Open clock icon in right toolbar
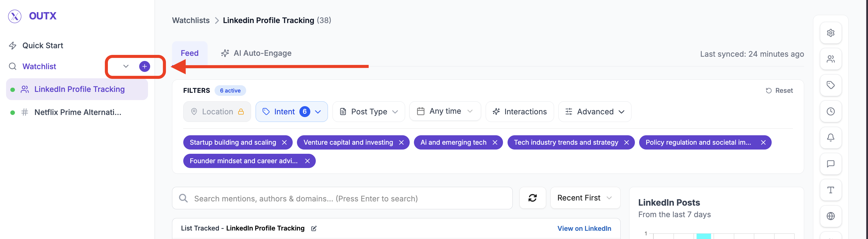868x239 pixels. [831, 112]
